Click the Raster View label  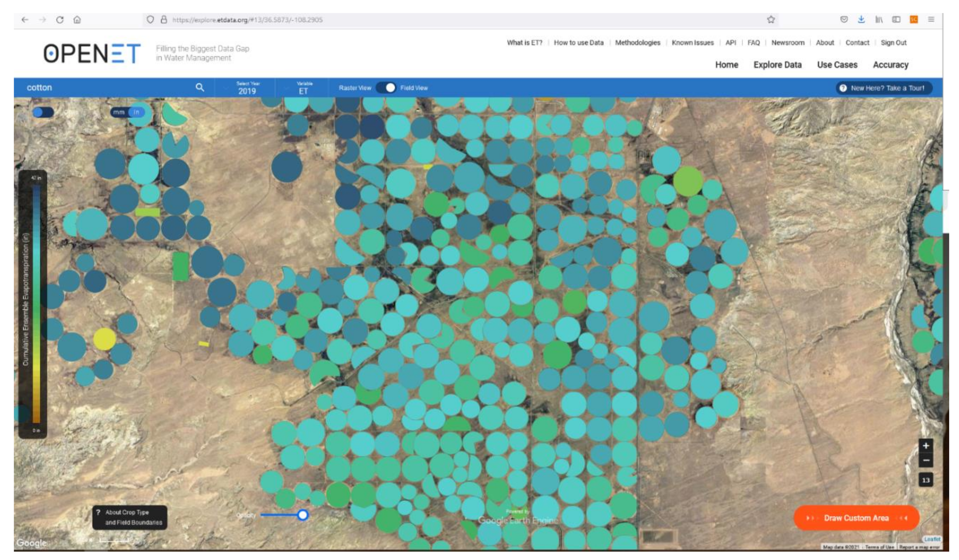click(x=355, y=88)
